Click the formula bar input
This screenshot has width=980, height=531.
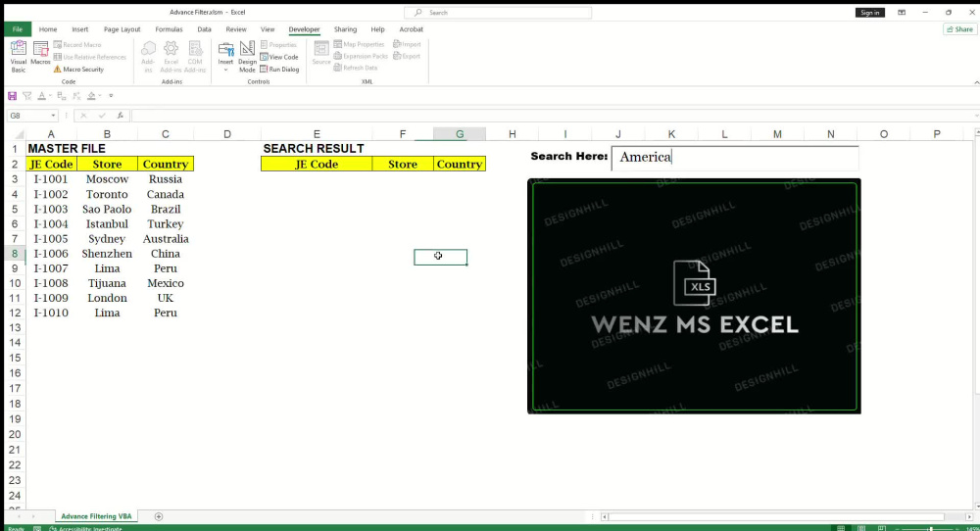[x=553, y=116]
